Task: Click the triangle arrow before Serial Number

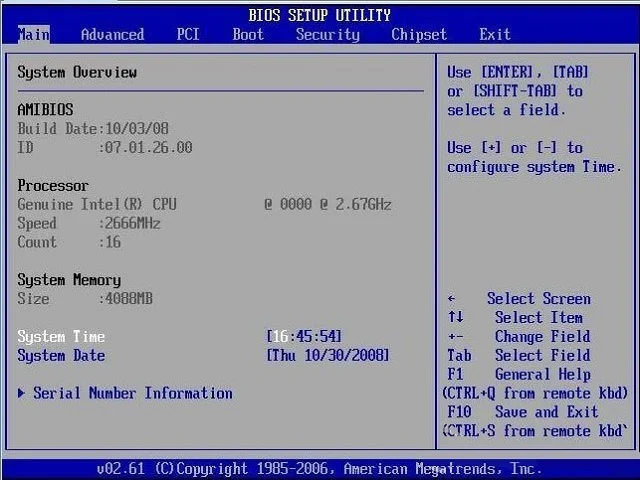Action: pyautogui.click(x=22, y=393)
